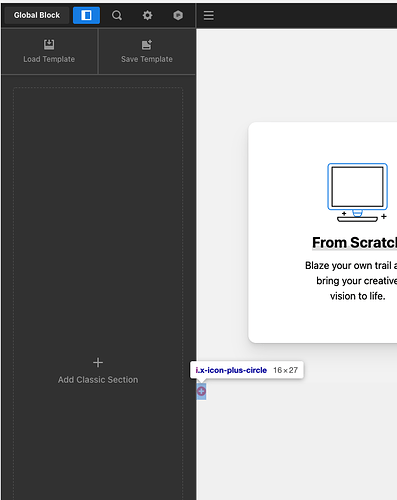Click the highlighted plus-circle icon
The height and width of the screenshot is (500, 397).
201,391
